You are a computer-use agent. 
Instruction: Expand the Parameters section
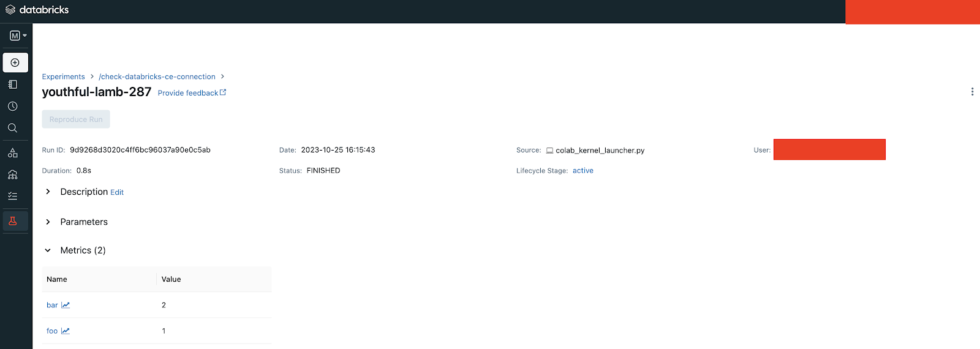(x=48, y=222)
